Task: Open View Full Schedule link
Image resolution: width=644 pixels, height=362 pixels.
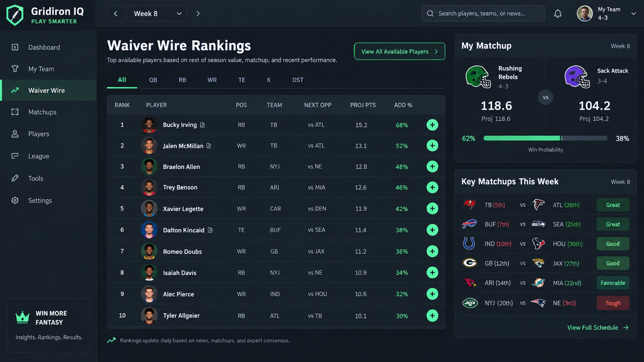Action: click(598, 328)
